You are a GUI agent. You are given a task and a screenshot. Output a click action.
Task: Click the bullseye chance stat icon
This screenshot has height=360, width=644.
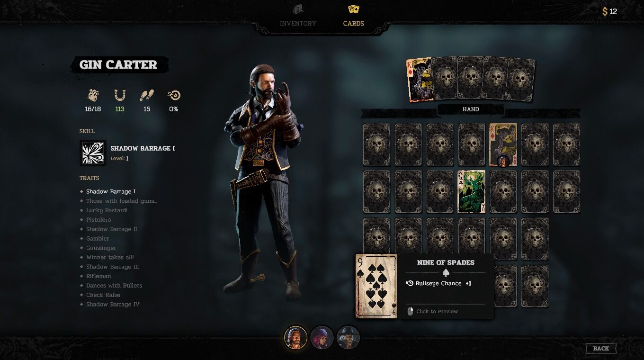click(x=174, y=96)
